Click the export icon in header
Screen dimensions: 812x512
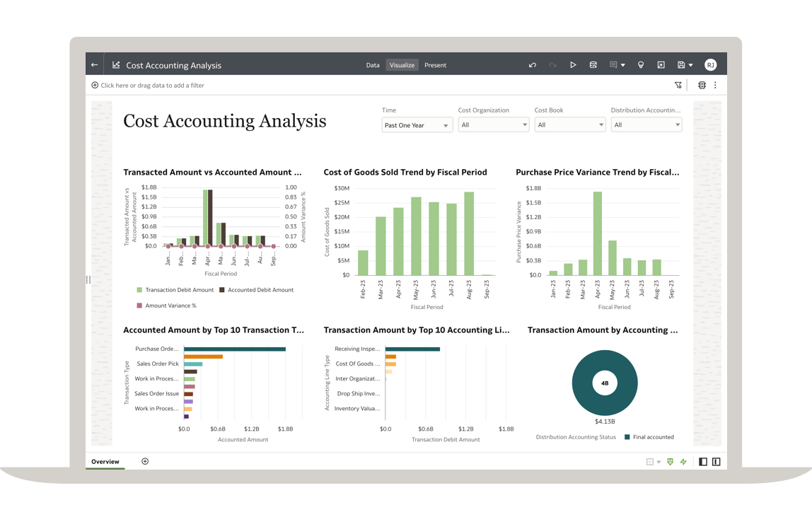661,65
